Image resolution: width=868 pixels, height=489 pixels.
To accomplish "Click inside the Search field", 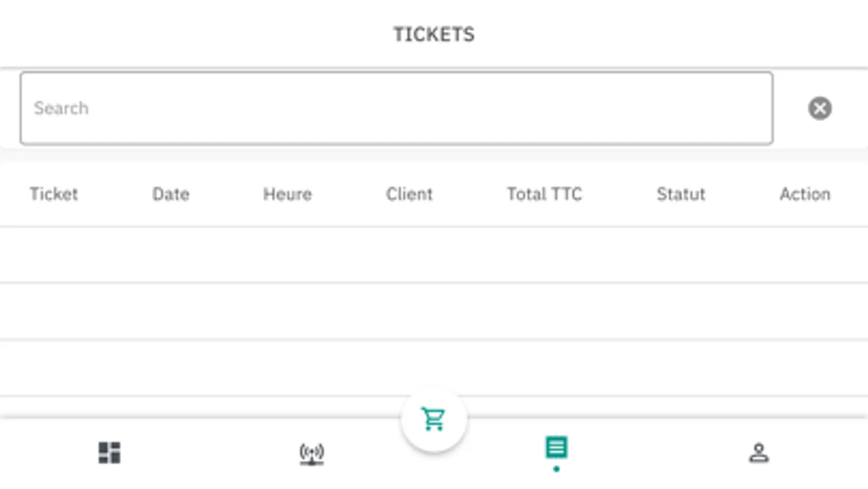I will pos(396,108).
